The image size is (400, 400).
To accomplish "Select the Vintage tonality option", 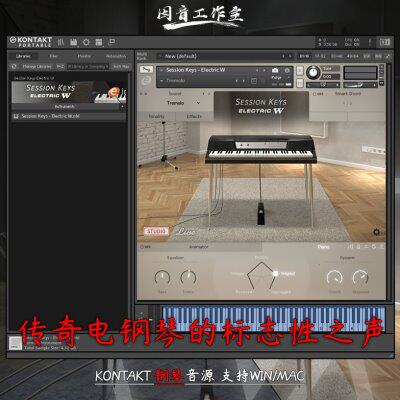I will click(237, 274).
